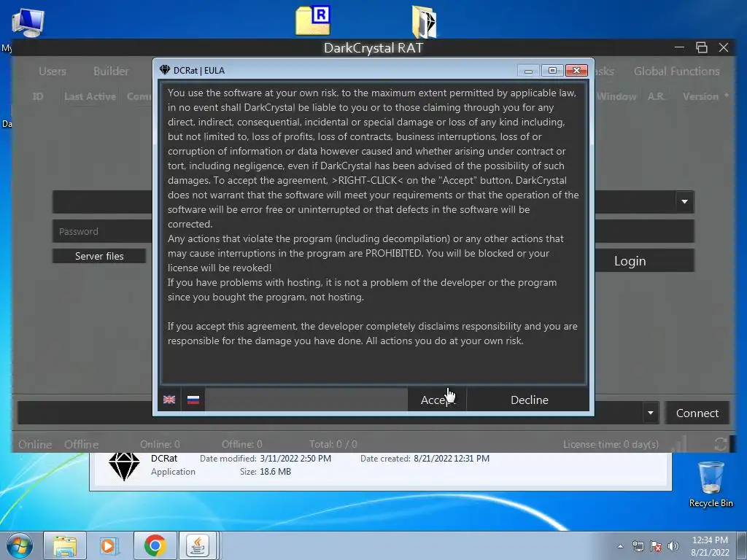
Task: Click the diamond icon in EULA title bar
Action: point(165,70)
